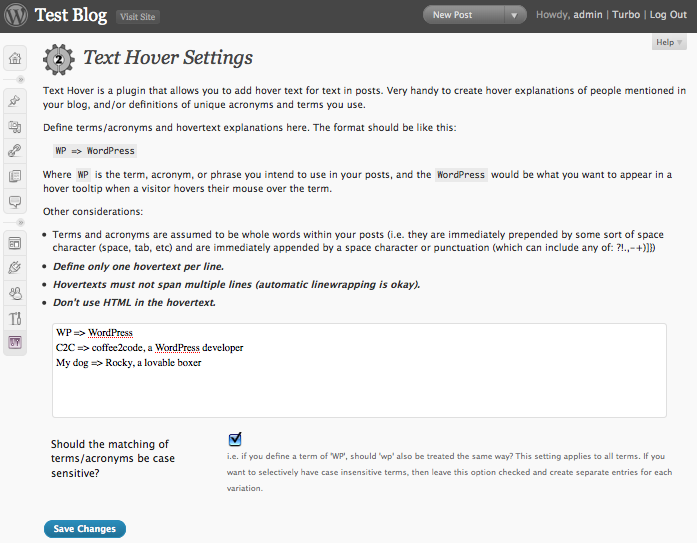This screenshot has width=697, height=543.
Task: Click the 'Hovertexts must not span multiple lines' text
Action: pos(236,284)
